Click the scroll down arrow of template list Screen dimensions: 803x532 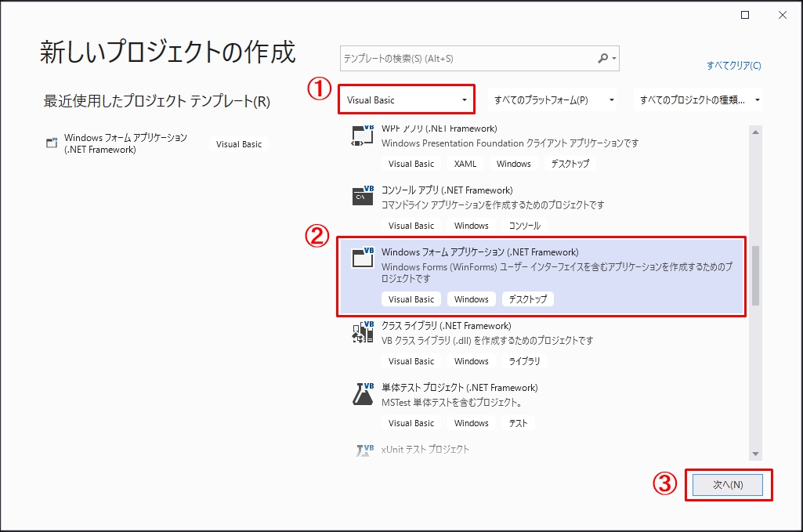pos(755,454)
